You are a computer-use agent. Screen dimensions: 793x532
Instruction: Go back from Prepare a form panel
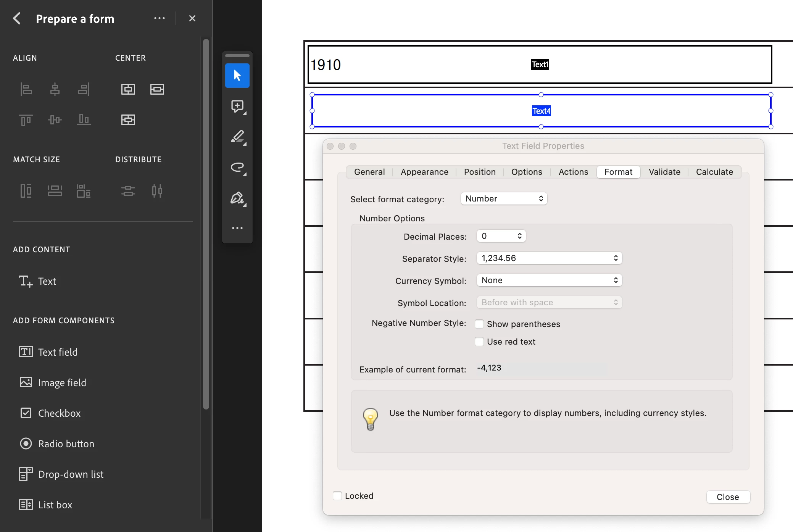click(x=17, y=18)
